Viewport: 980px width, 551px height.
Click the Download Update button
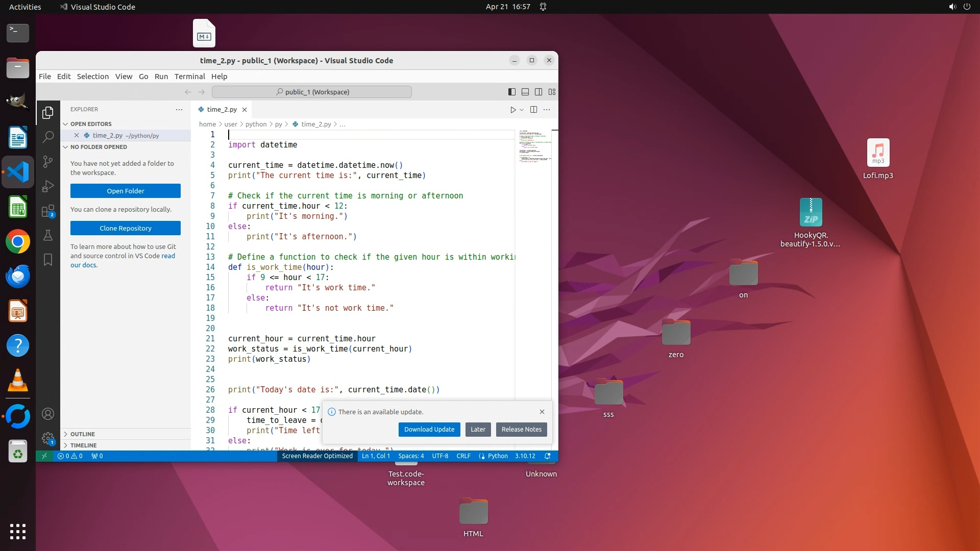[x=429, y=430]
